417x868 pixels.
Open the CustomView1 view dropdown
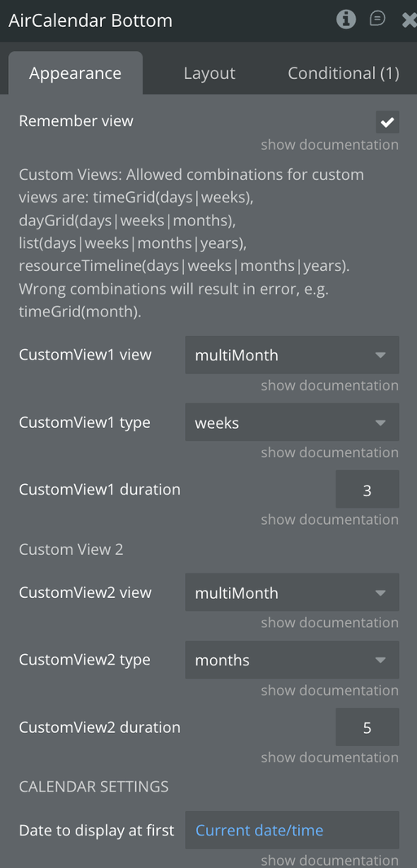pos(292,355)
